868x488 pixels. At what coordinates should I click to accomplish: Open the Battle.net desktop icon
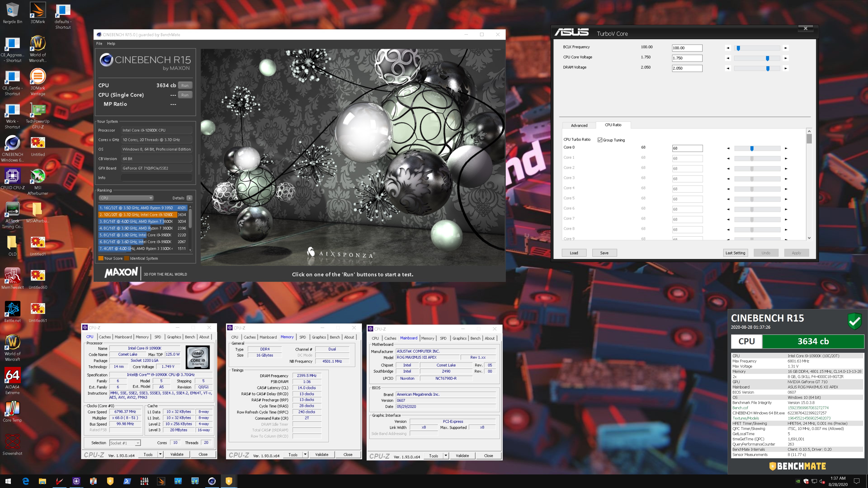tap(12, 312)
